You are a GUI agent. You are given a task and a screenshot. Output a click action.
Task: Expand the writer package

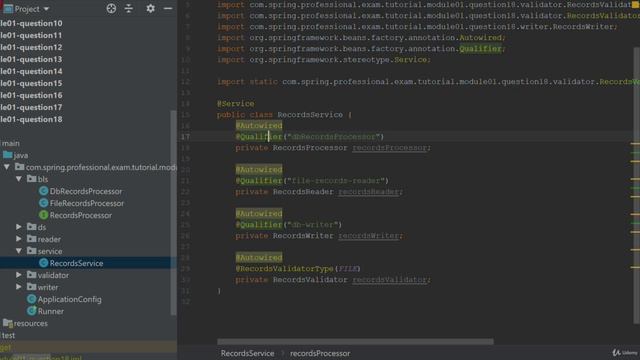(x=19, y=287)
